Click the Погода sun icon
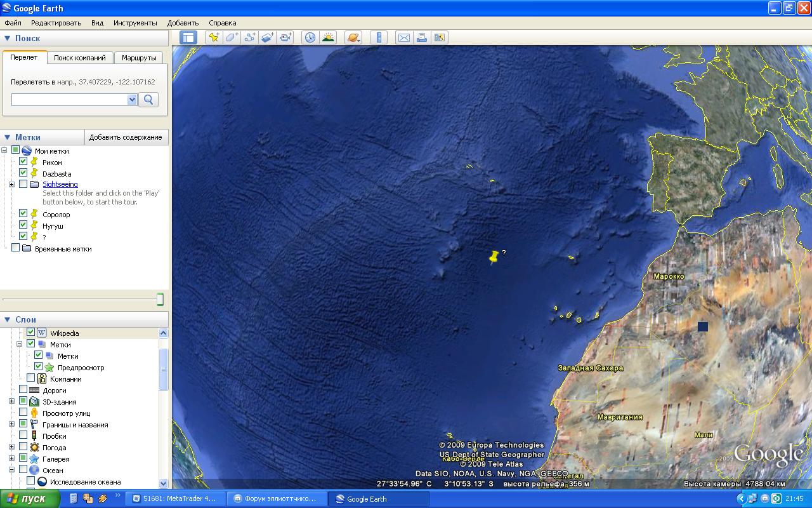812x508 pixels. (34, 447)
